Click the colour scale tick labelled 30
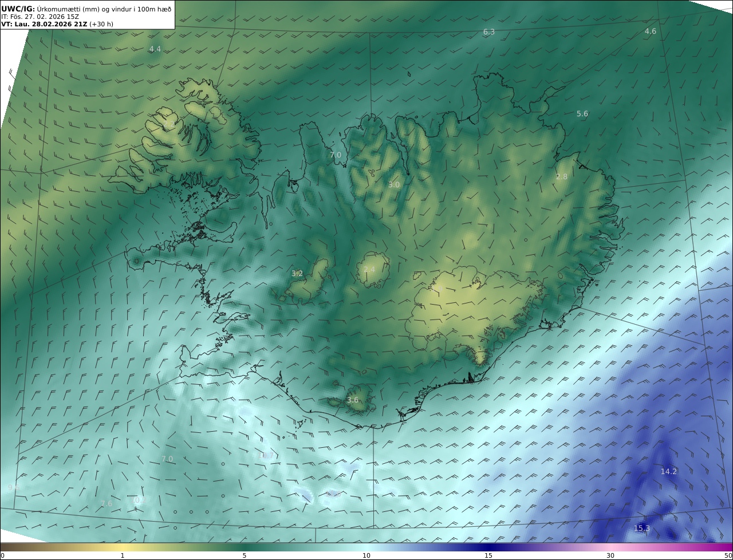 point(610,555)
